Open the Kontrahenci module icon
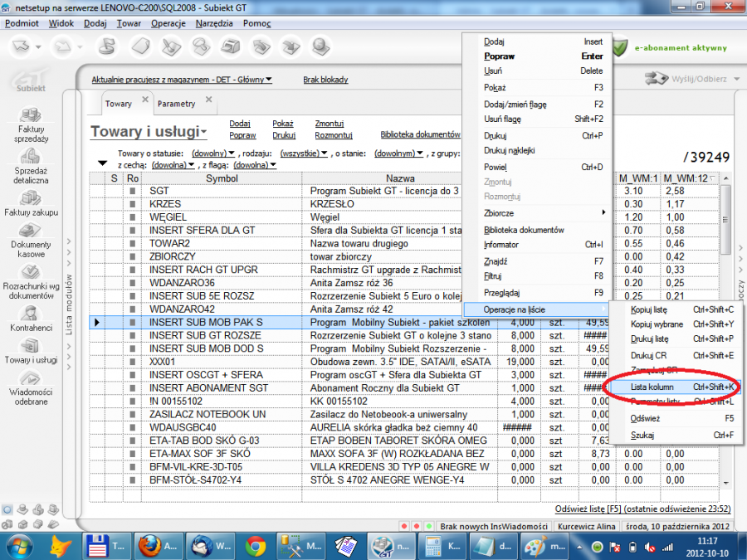Image resolution: width=747 pixels, height=560 pixels. 31,314
